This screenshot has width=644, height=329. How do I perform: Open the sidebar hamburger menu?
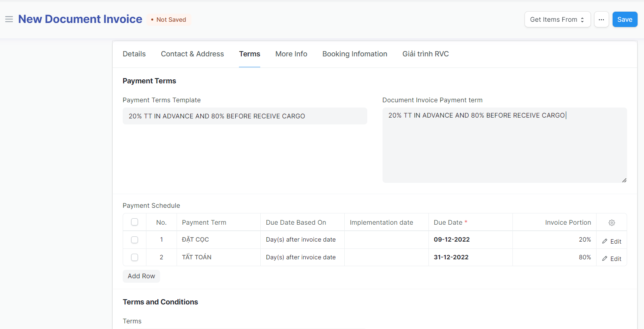click(x=9, y=19)
